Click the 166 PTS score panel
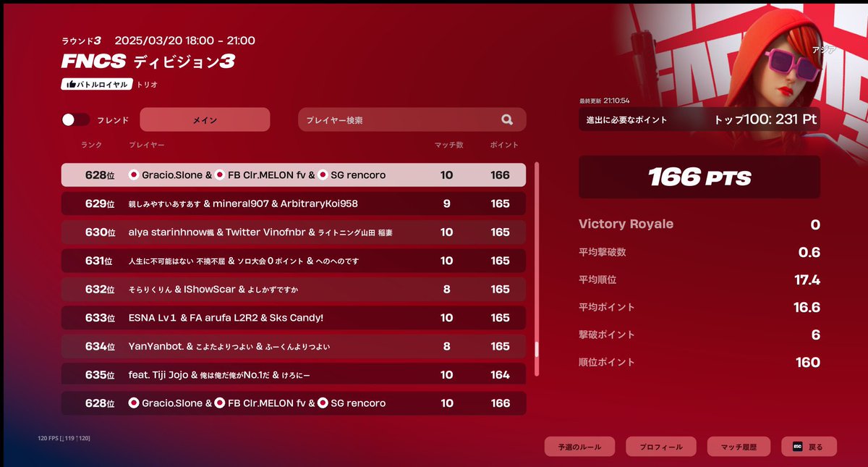The image size is (868, 467). click(699, 177)
